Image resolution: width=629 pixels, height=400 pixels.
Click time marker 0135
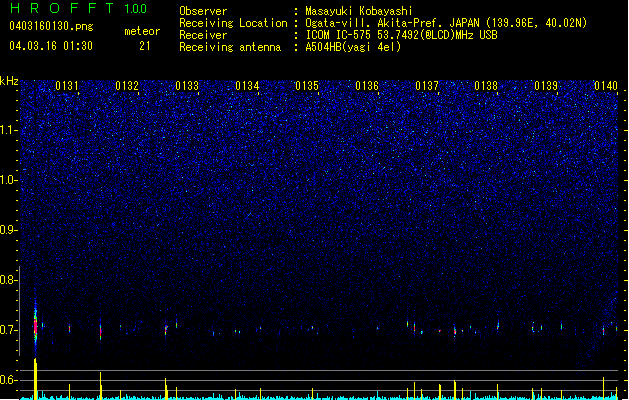tap(307, 86)
